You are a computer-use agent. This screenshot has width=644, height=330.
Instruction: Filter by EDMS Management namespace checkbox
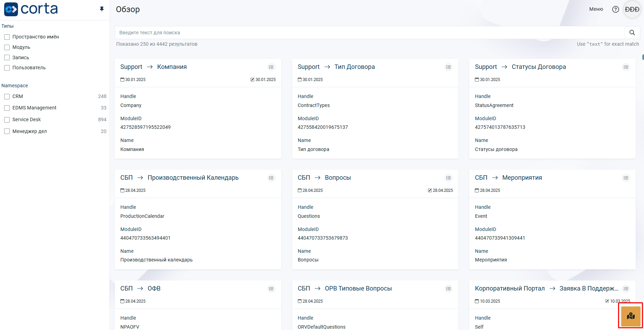pos(7,108)
